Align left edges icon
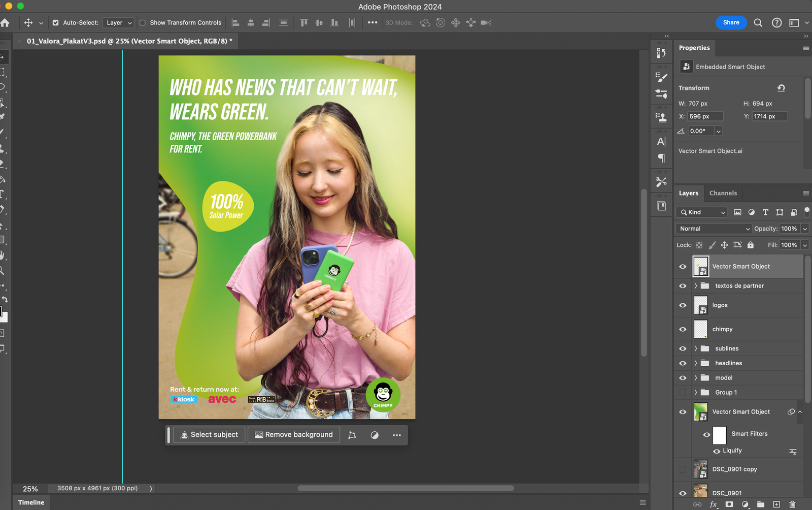The height and width of the screenshot is (510, 812). (x=235, y=23)
